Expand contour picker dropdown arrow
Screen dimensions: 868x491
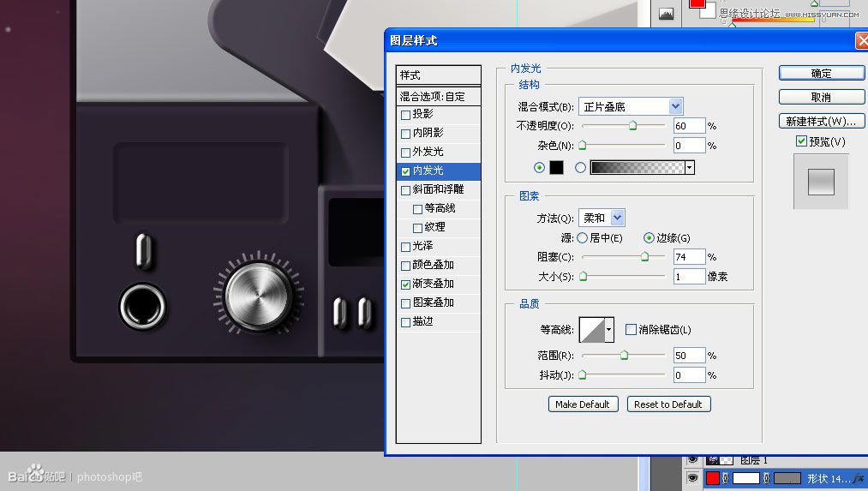[x=609, y=330]
